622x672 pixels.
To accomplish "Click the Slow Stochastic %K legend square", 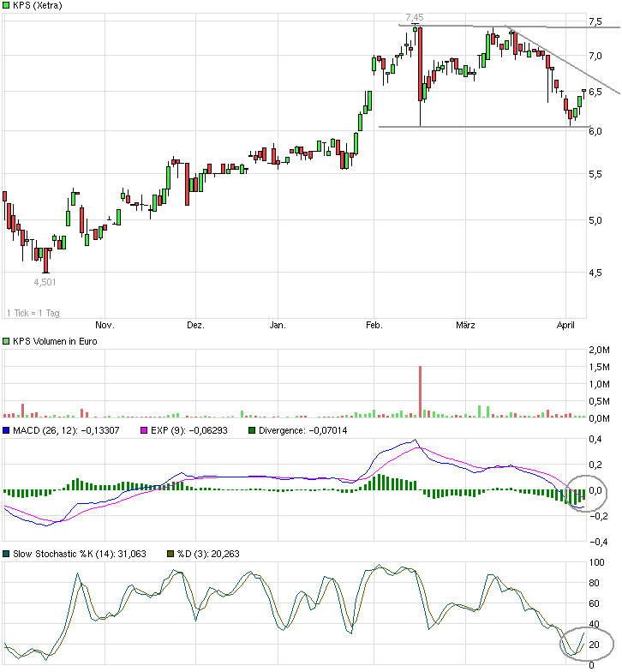I will tap(7, 554).
